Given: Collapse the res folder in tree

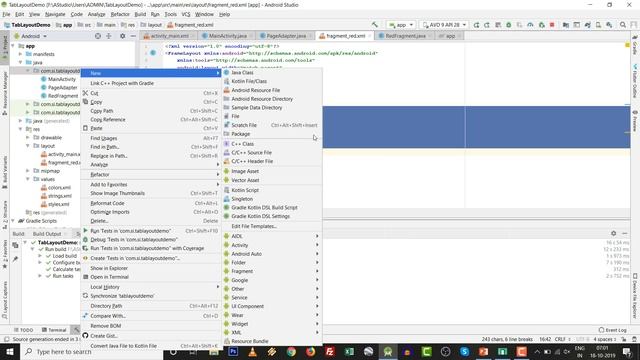Looking at the screenshot, I should [21, 129].
